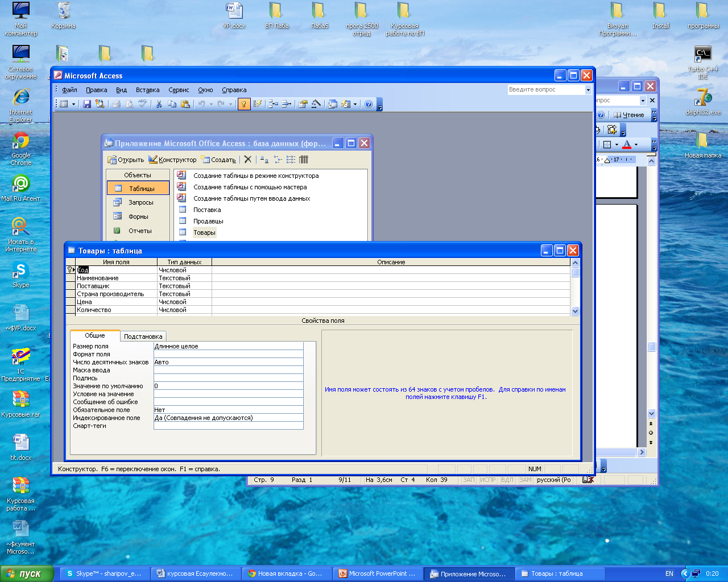
Task: Click the Delete Rows icon
Action: (x=286, y=104)
